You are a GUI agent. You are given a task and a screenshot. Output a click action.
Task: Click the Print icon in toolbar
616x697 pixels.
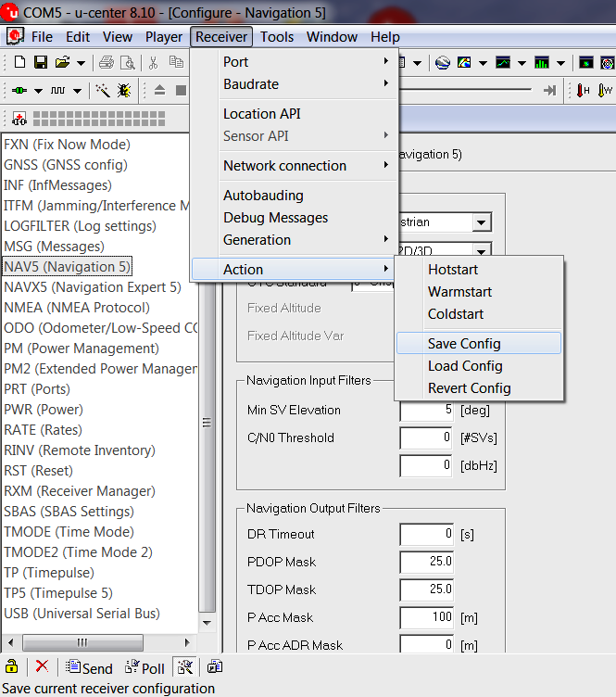click(107, 63)
